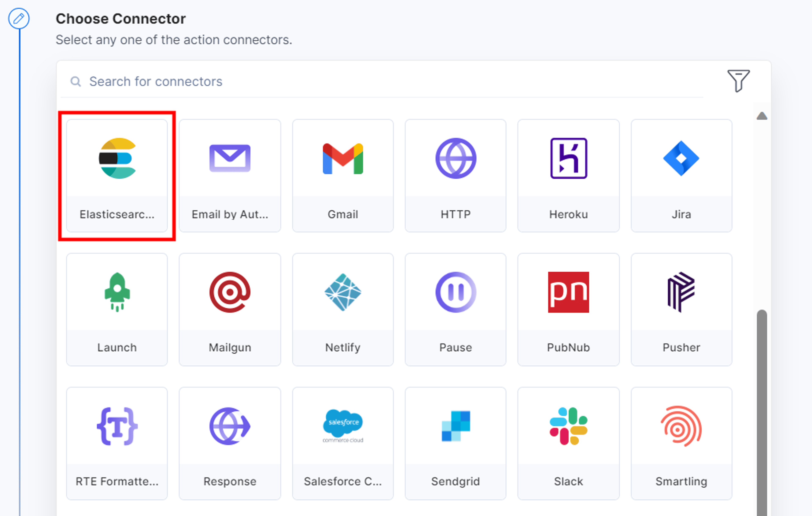This screenshot has width=812, height=516.
Task: Select the HTTP connector
Action: (x=455, y=175)
